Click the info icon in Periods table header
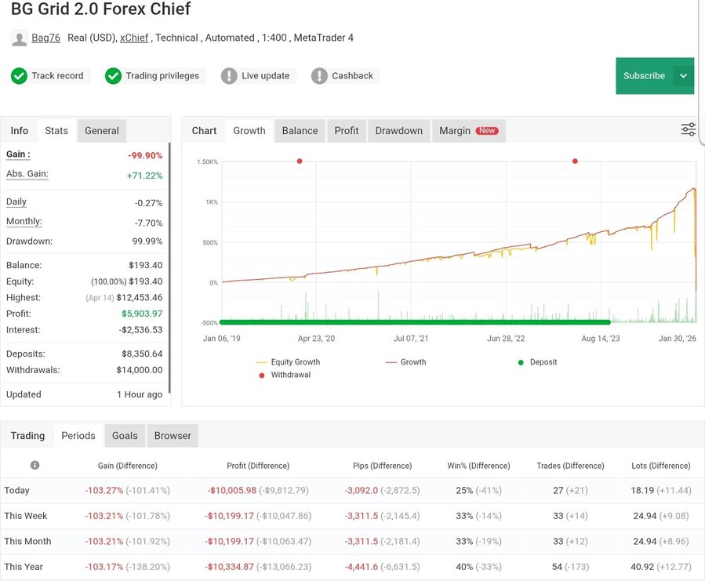 click(35, 465)
